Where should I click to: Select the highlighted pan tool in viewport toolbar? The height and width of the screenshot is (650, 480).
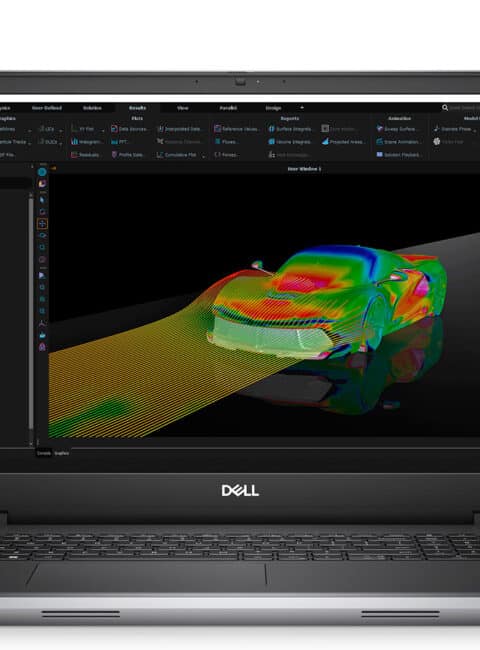[x=42, y=224]
